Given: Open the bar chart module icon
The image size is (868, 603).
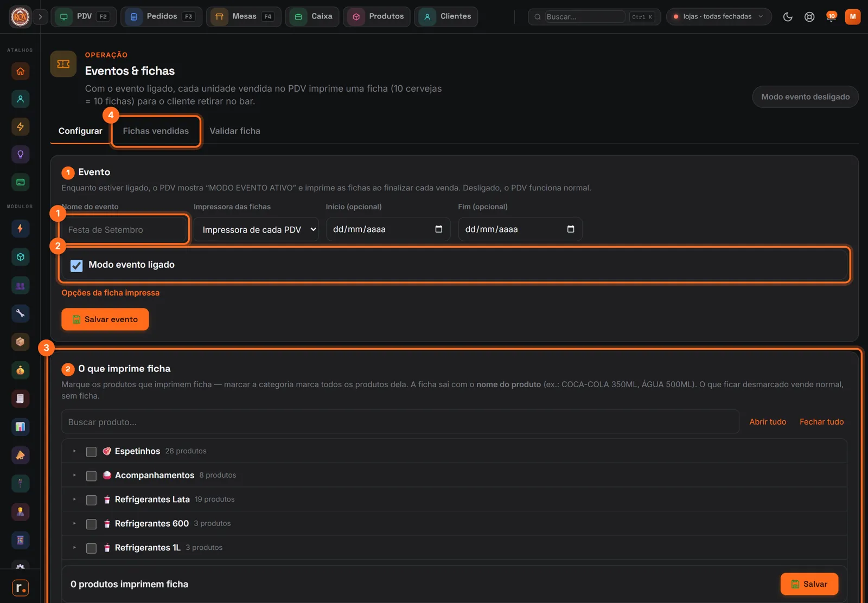Looking at the screenshot, I should [x=20, y=427].
